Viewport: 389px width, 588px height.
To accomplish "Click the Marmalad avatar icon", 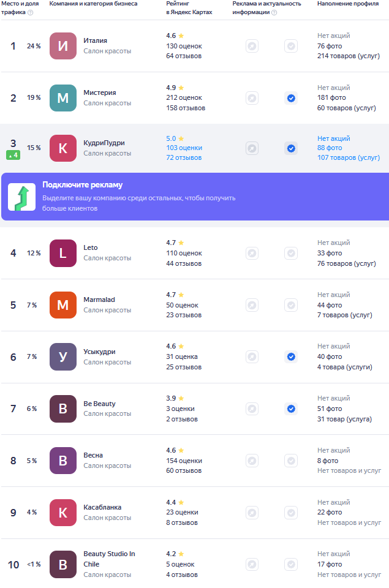I will tap(63, 305).
